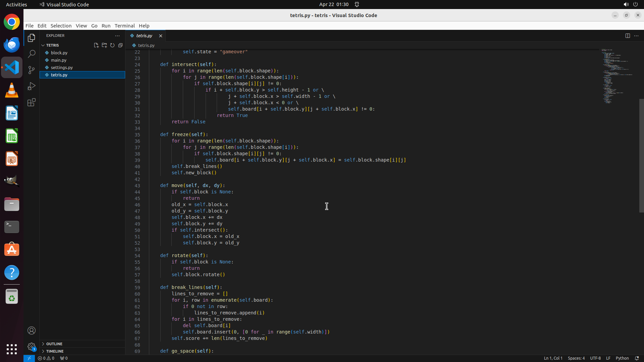Open the Manage gear menu

(x=32, y=347)
